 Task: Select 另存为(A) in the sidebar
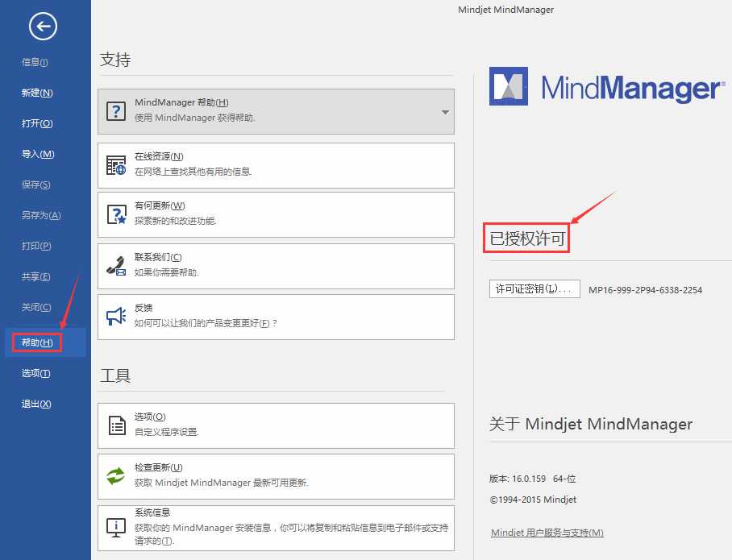click(41, 215)
